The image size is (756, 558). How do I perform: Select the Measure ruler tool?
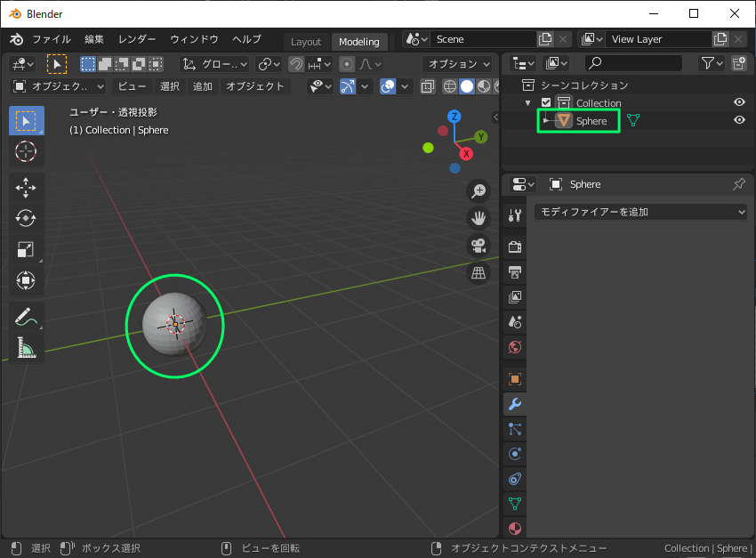point(26,347)
